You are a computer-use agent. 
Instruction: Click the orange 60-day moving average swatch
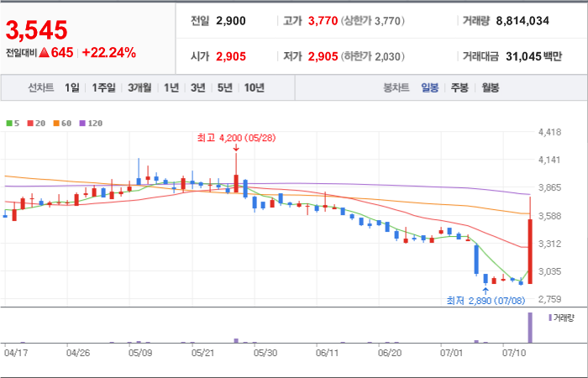point(56,123)
